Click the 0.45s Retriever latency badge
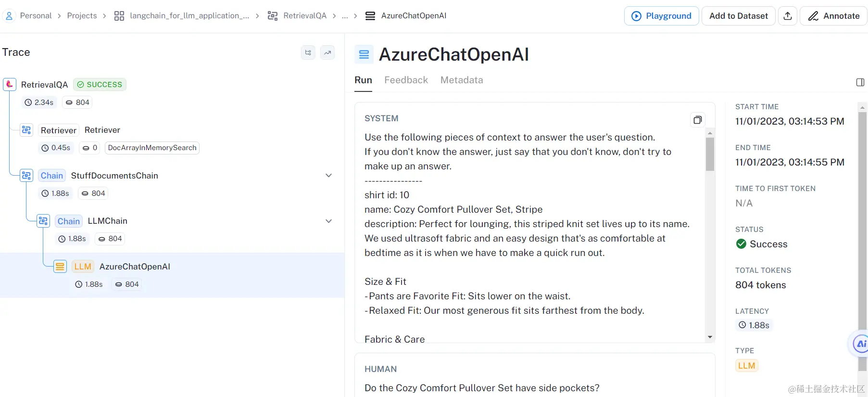The image size is (868, 397). coord(56,148)
